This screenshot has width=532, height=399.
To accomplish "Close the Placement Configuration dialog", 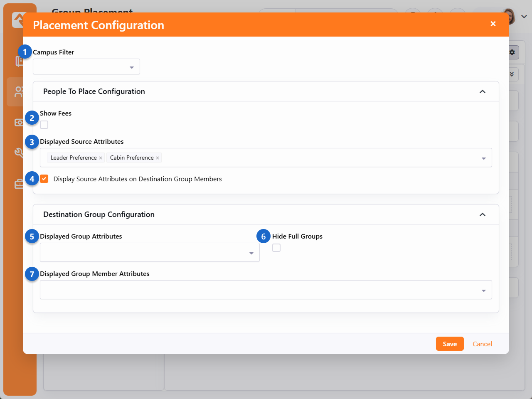I will tap(493, 24).
